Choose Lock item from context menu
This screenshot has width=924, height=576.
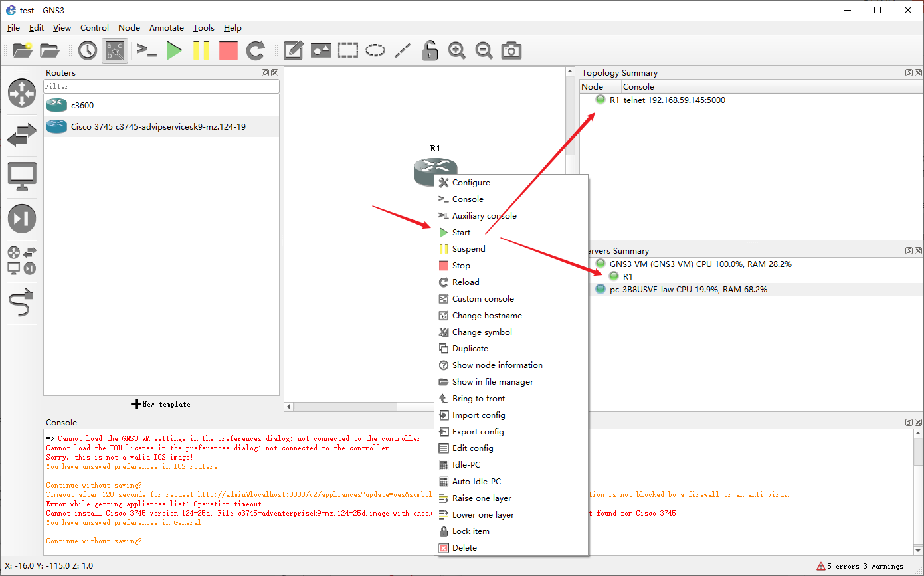pyautogui.click(x=511, y=531)
